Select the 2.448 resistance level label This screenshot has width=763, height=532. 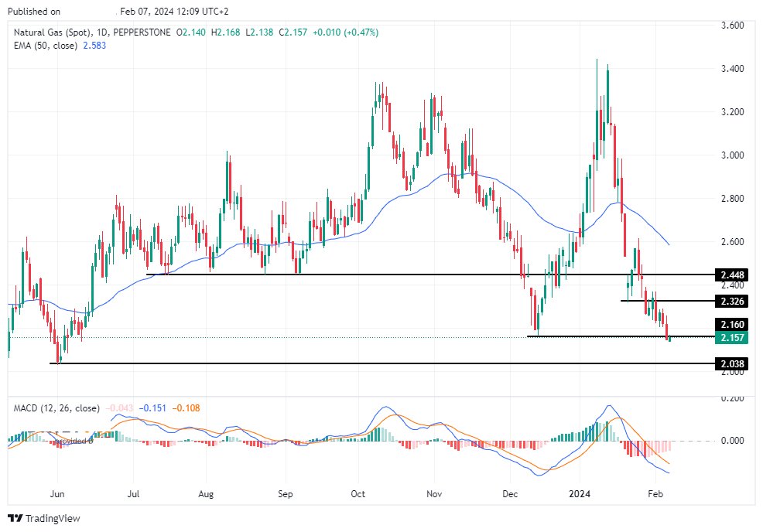pyautogui.click(x=730, y=275)
